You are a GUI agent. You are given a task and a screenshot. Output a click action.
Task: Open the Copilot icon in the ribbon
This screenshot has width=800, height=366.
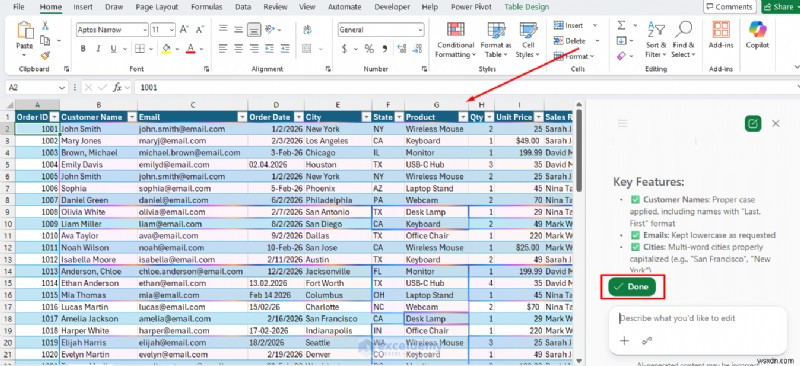[x=758, y=29]
